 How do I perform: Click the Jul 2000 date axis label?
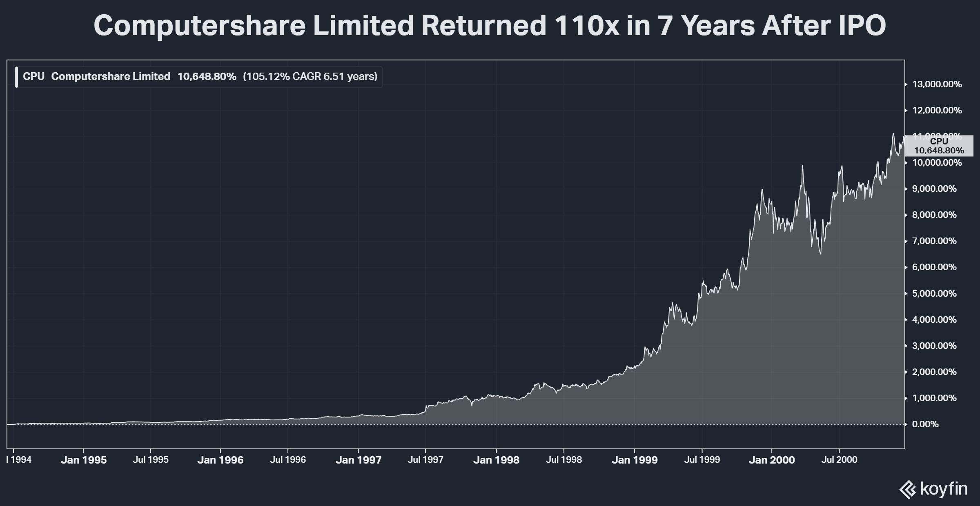point(839,460)
